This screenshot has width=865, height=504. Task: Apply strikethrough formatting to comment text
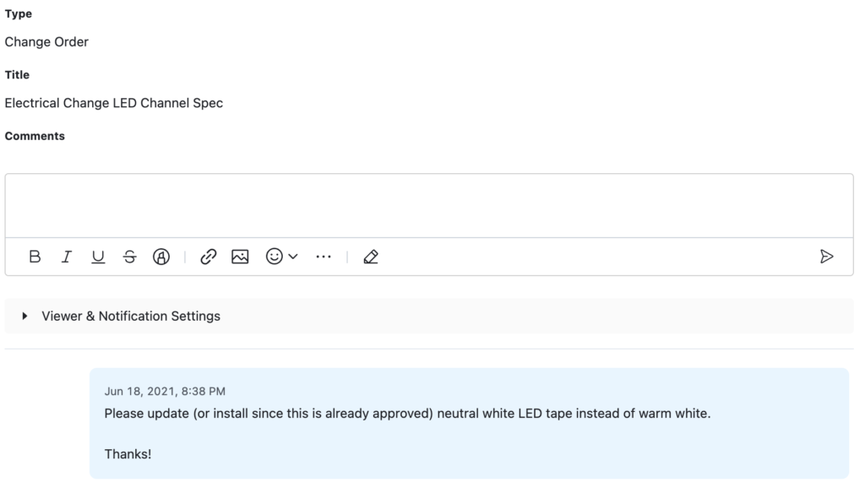coord(129,257)
